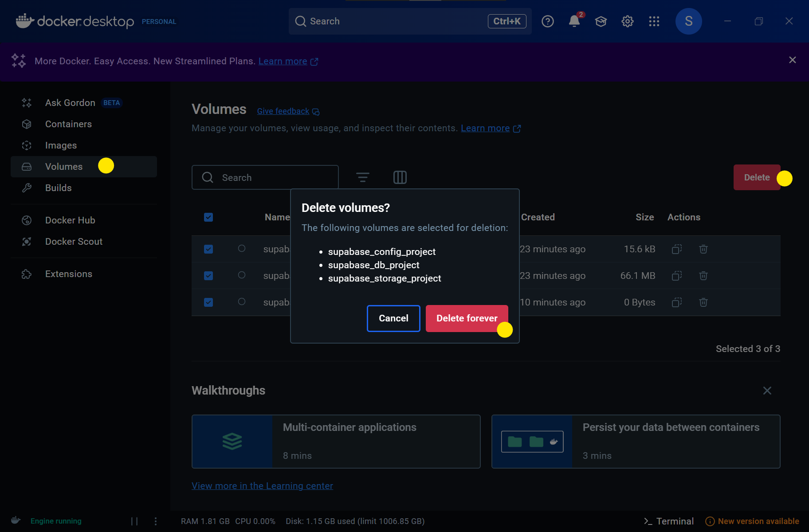Viewport: 809px width, 532px height.
Task: Sort table by Size column header
Action: pos(645,217)
